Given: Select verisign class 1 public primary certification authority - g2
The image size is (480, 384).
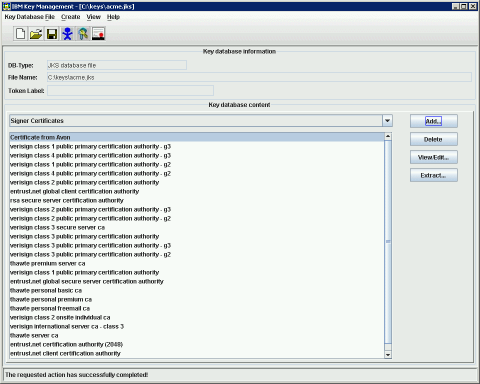Looking at the screenshot, I should [197, 164].
